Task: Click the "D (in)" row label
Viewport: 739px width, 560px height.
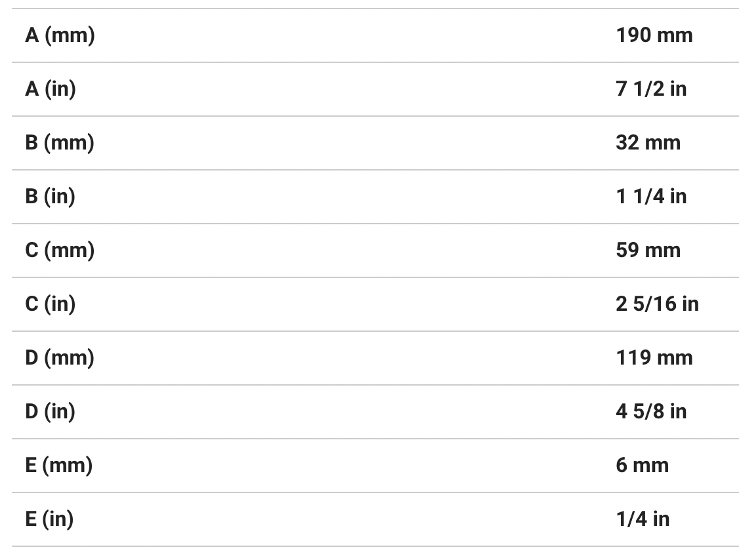Action: pos(51,412)
